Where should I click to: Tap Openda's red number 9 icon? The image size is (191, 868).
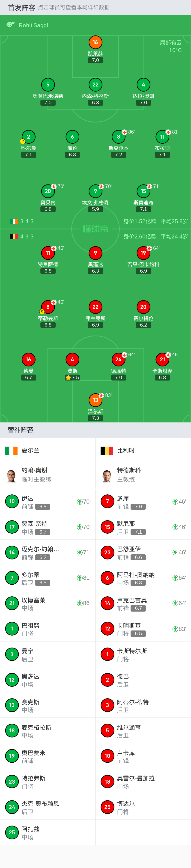click(x=95, y=253)
